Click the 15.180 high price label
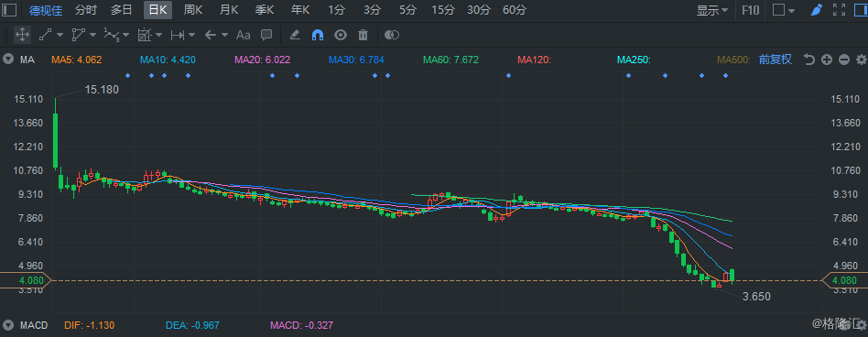The height and width of the screenshot is (337, 868). click(102, 89)
